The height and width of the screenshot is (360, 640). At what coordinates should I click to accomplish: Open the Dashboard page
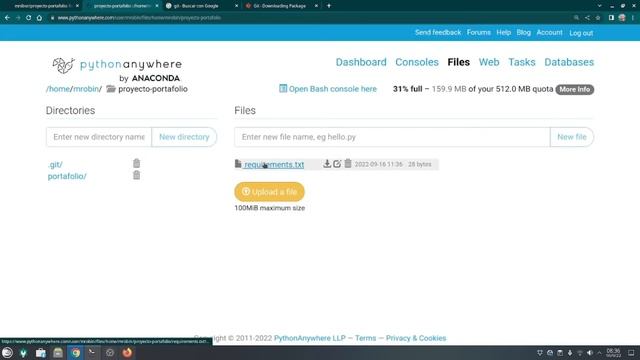(361, 62)
